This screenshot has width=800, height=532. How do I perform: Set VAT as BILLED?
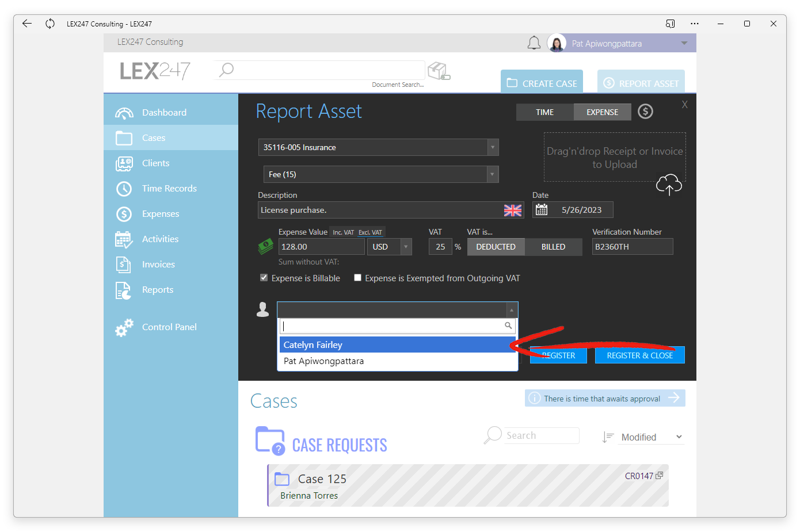[x=553, y=247]
